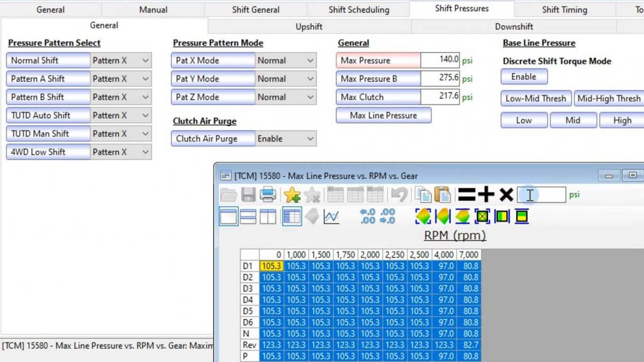Click the Enable button under Discrete Shift Torque Mode
Screen dimensions: 644x362
click(x=524, y=77)
